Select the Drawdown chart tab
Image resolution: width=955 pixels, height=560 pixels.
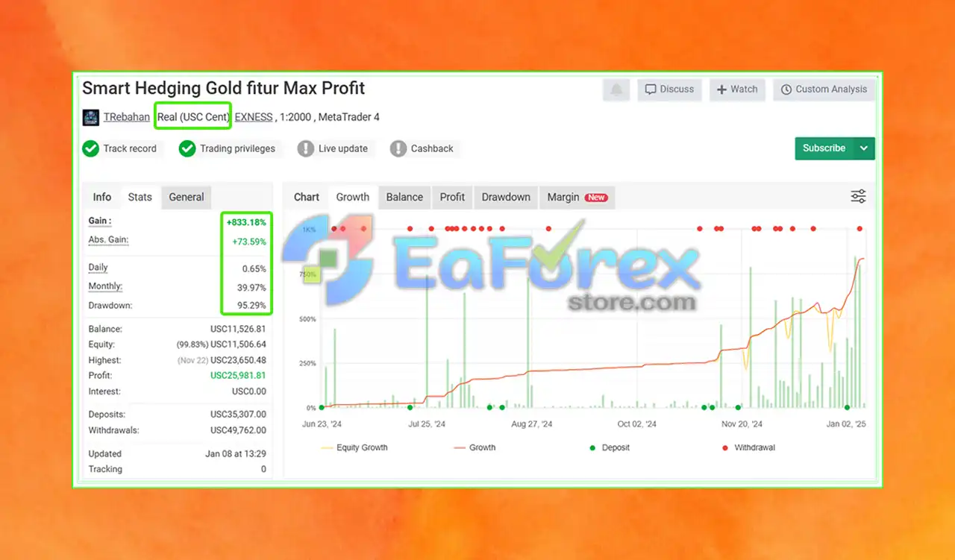point(506,197)
